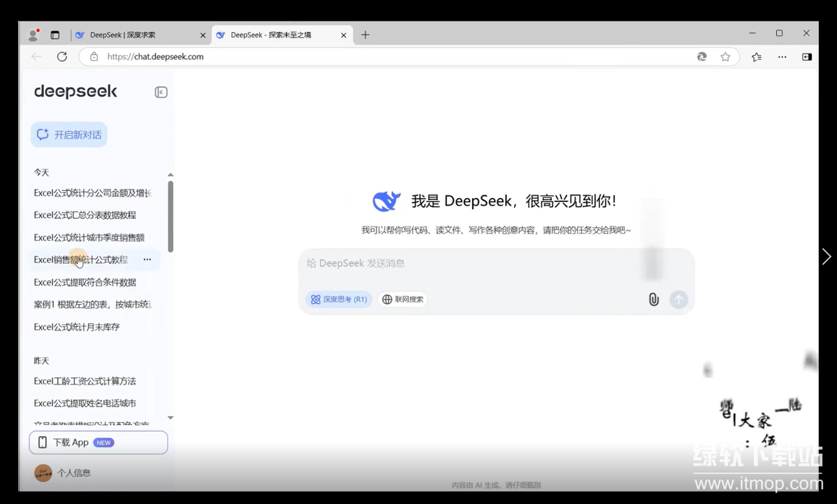Image resolution: width=837 pixels, height=504 pixels.
Task: Refresh the page with reload icon
Action: pos(62,56)
